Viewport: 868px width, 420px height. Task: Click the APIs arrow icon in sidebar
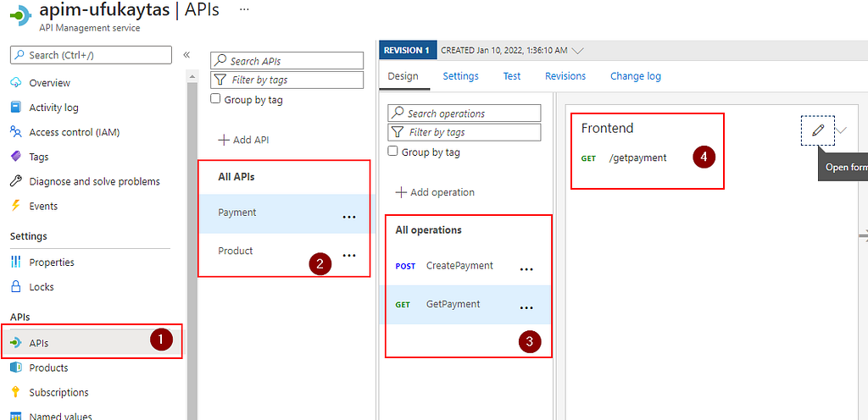pyautogui.click(x=16, y=343)
